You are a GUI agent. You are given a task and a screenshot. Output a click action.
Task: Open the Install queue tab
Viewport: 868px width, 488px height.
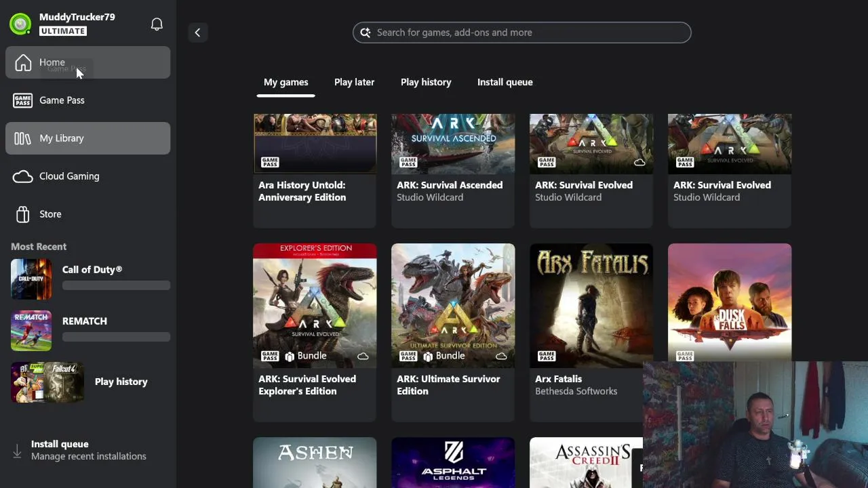505,82
